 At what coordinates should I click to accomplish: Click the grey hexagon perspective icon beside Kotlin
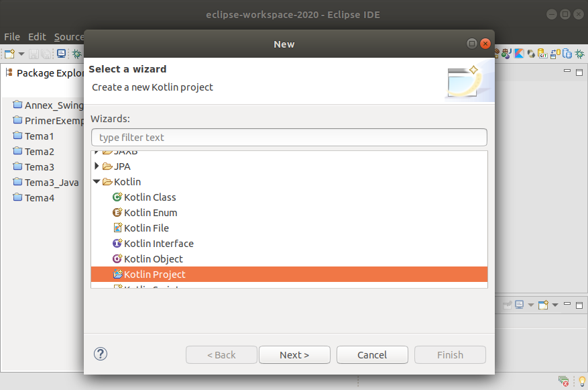(531, 54)
